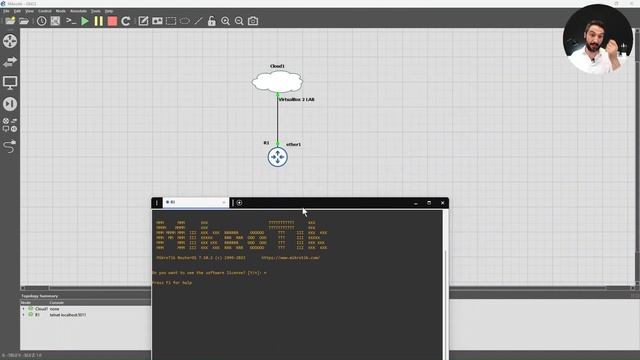Image resolution: width=640 pixels, height=360 pixels.
Task: Select the Draw line tool
Action: pyautogui.click(x=198, y=21)
